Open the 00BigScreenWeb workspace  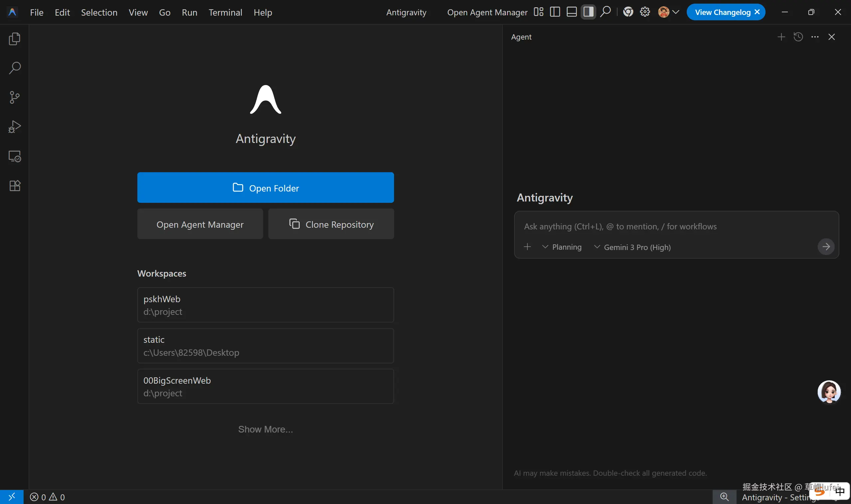(266, 387)
